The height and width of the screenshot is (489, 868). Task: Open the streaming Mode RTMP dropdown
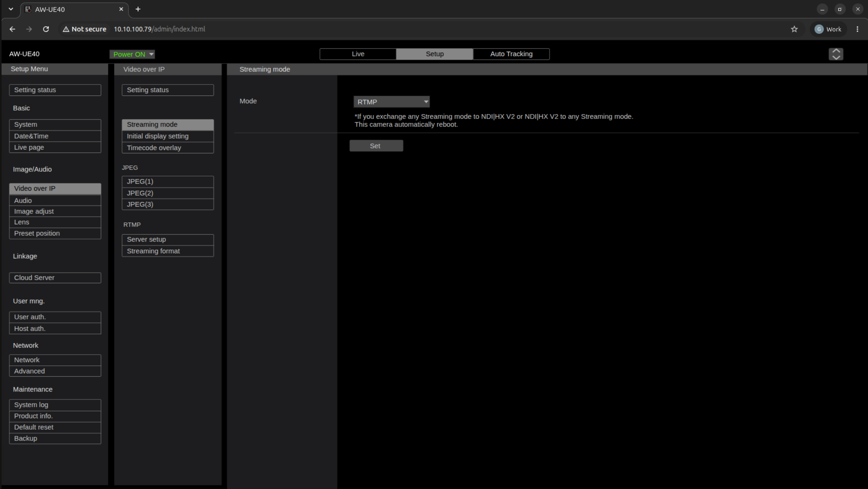click(x=391, y=102)
